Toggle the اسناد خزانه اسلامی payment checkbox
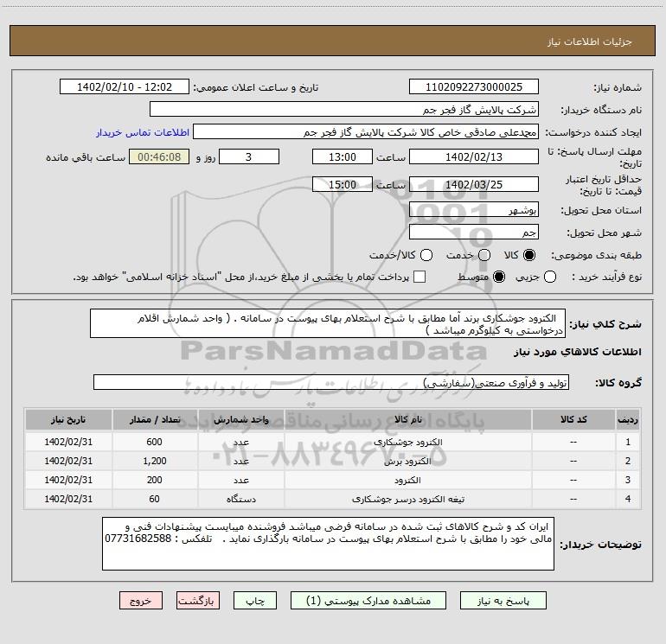The image size is (666, 644). (x=419, y=277)
